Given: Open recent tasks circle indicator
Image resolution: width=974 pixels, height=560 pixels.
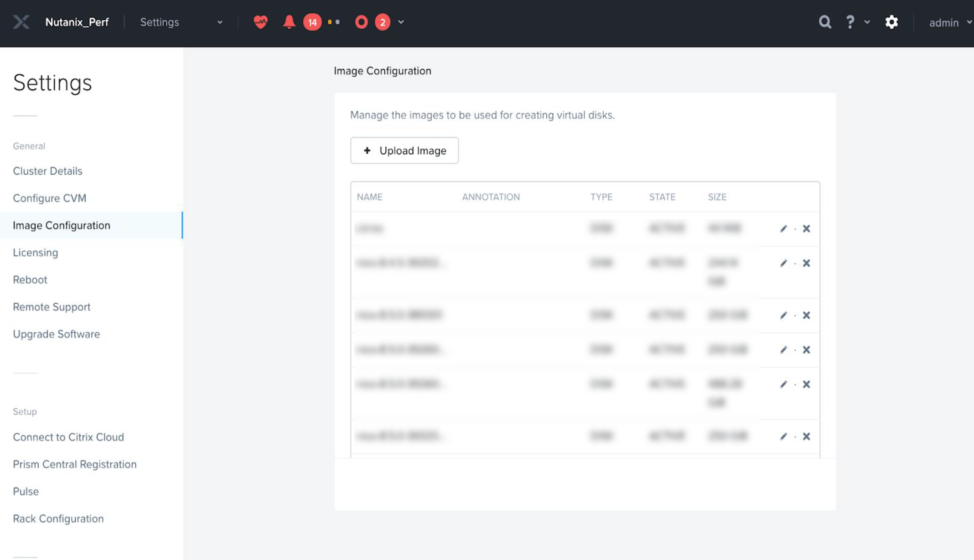Looking at the screenshot, I should point(361,22).
